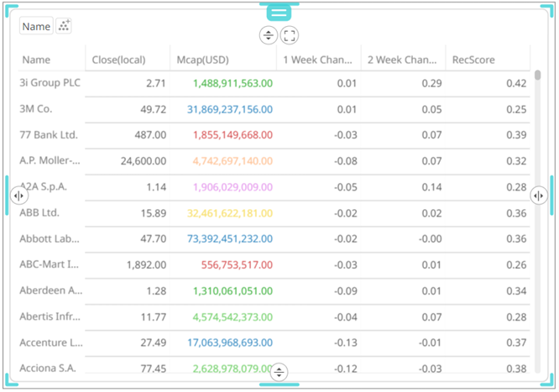Click the Mcap value 31,869,237,156.00

pos(230,109)
